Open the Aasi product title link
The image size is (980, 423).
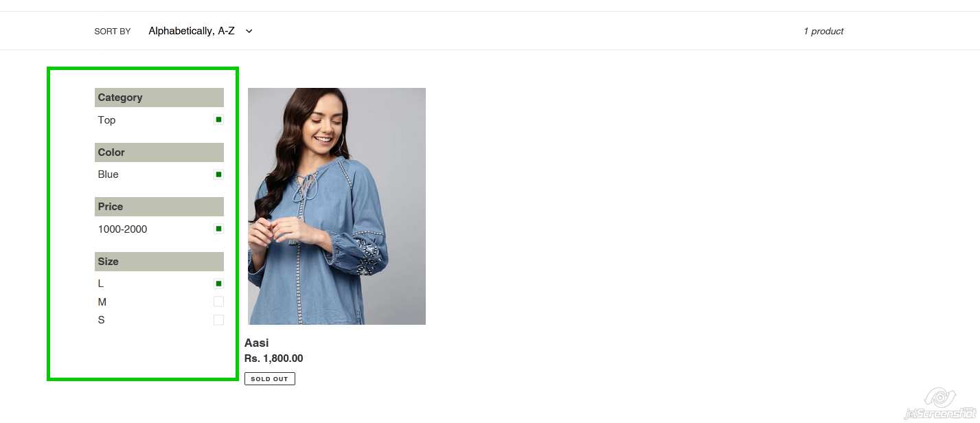point(256,343)
